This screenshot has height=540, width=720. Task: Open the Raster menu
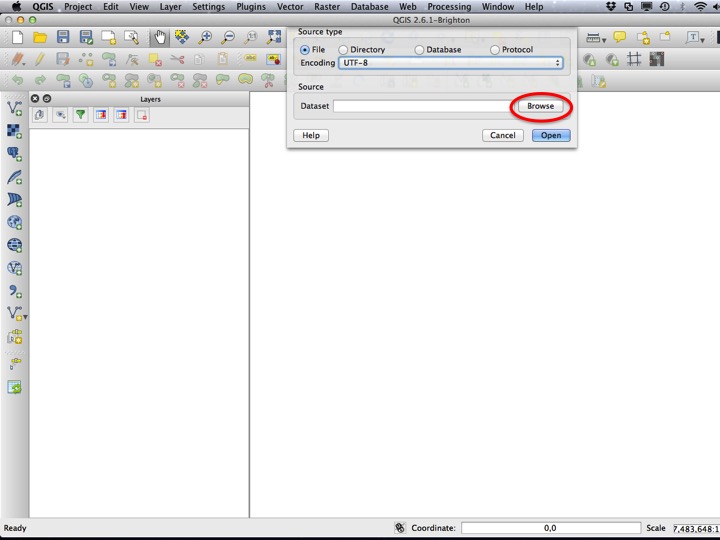327,6
